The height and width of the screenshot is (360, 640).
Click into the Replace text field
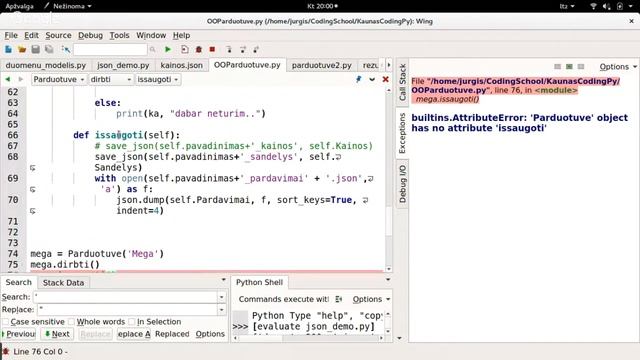click(x=128, y=310)
